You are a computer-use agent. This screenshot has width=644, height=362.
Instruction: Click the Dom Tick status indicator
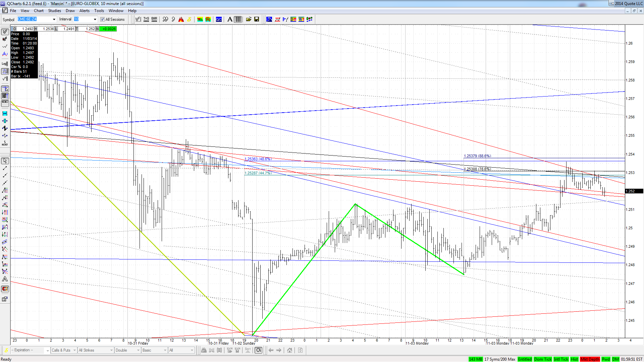543,359
